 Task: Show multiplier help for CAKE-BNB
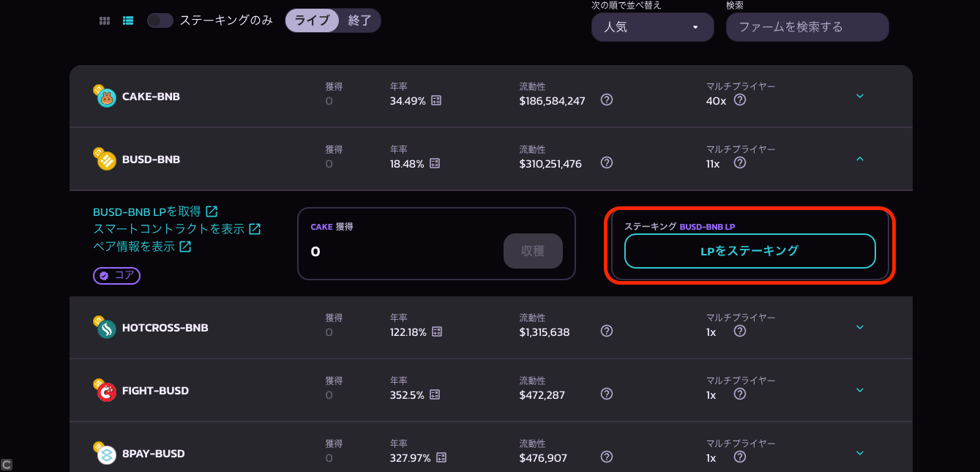pos(740,100)
